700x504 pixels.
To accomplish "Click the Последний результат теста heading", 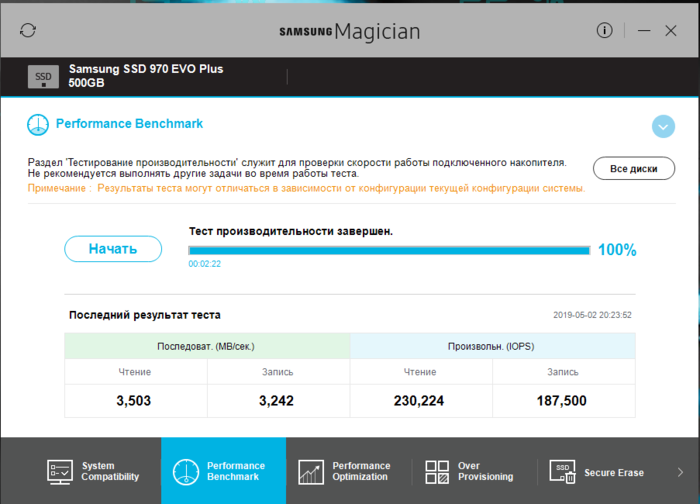I will coord(145,315).
